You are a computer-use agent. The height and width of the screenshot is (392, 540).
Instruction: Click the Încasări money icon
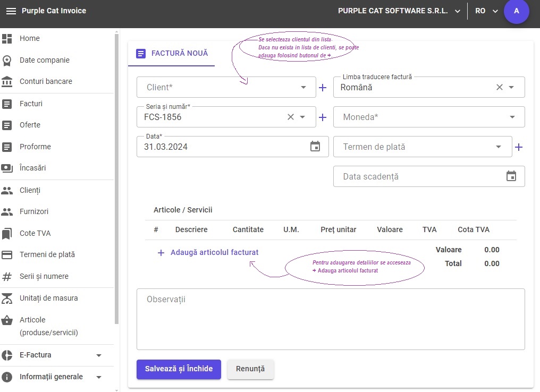tap(7, 168)
